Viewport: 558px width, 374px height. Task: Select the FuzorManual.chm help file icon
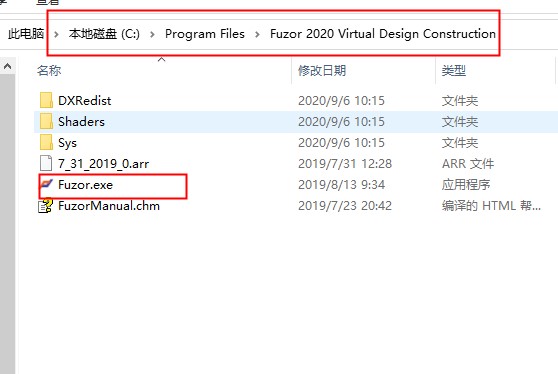pyautogui.click(x=46, y=206)
